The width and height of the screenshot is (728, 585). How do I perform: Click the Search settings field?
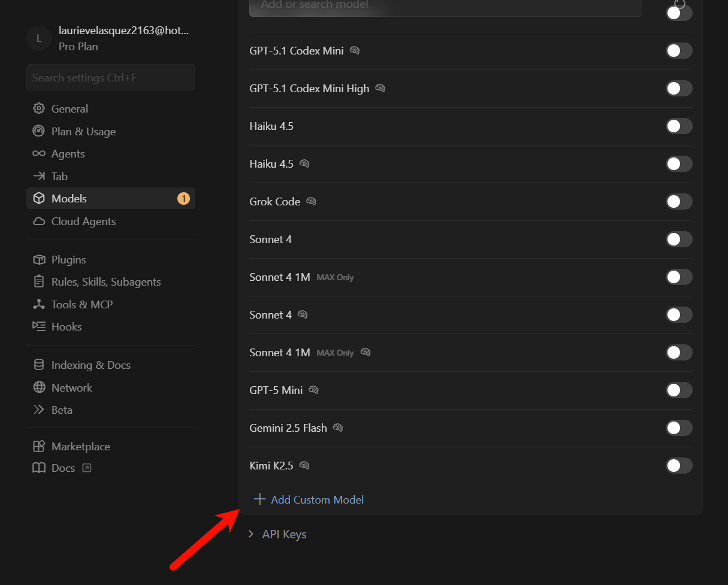tap(111, 77)
